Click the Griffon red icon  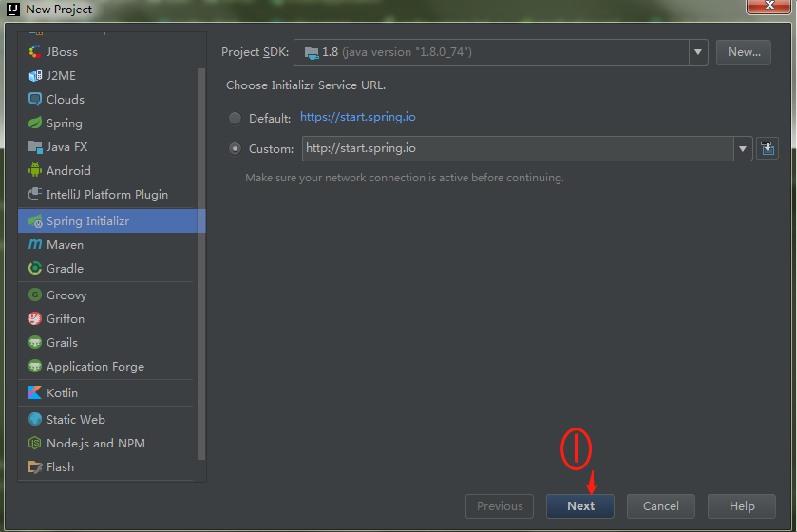point(34,318)
